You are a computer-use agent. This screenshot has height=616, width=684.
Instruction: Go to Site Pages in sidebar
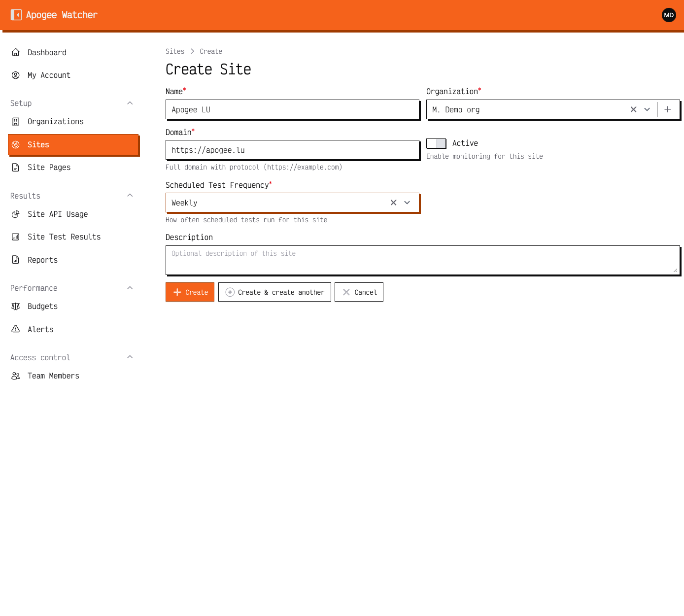click(x=73, y=167)
